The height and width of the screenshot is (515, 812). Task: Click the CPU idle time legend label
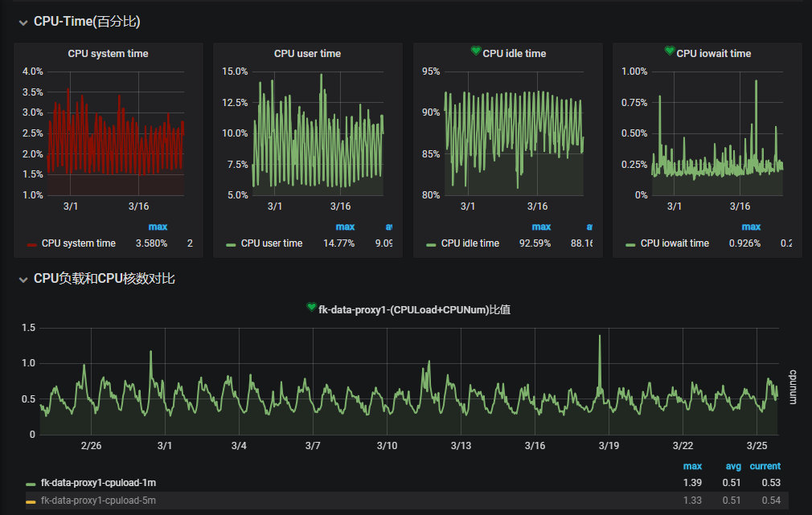tap(470, 243)
